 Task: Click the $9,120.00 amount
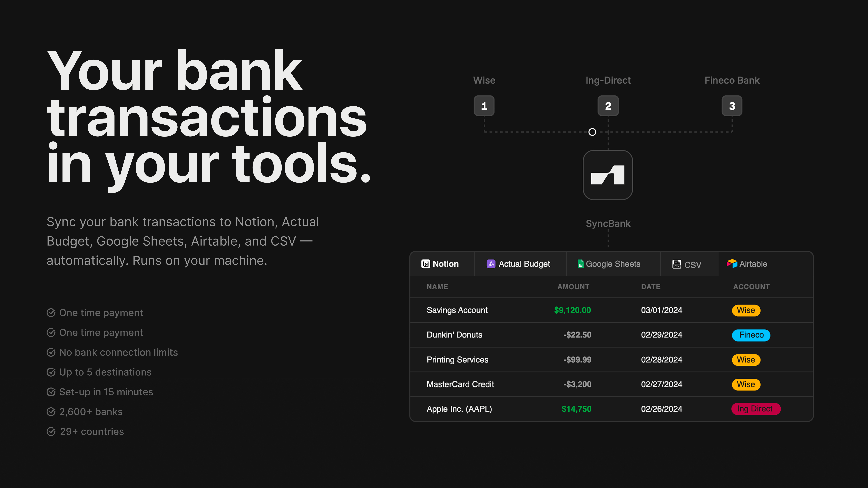tap(572, 310)
